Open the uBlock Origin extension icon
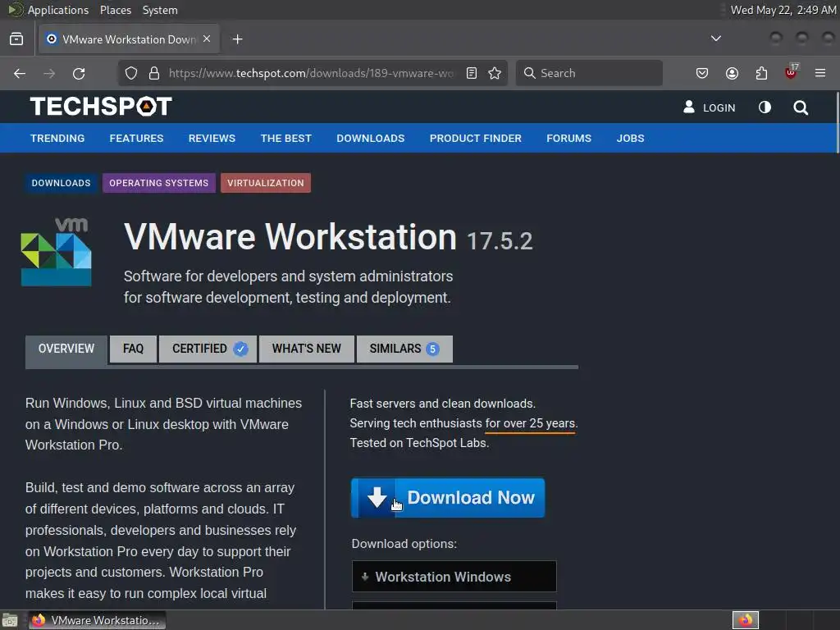The height and width of the screenshot is (630, 840). pyautogui.click(x=791, y=72)
